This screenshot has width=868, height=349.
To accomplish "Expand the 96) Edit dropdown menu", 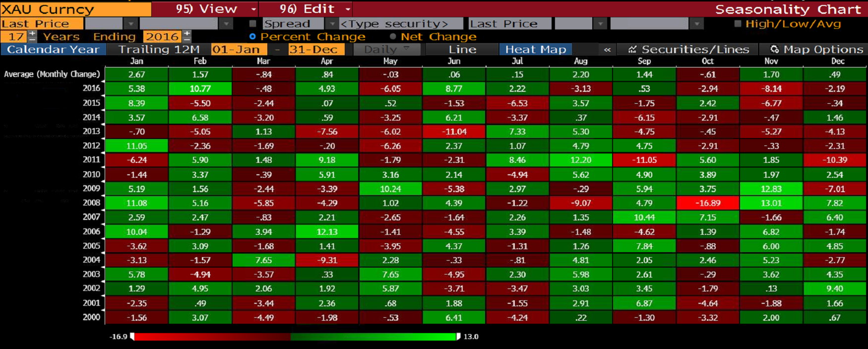I will point(348,9).
